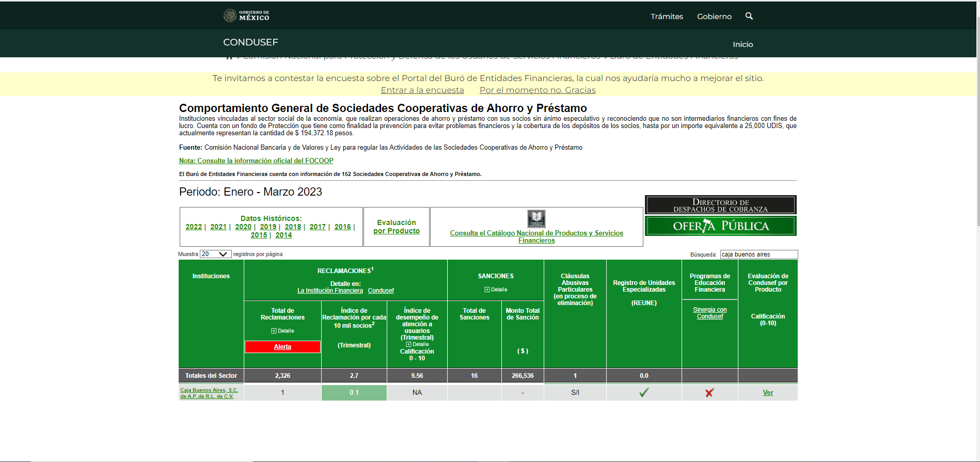Click Ver in Evaluación de Condusef column
980x462 pixels.
pos(768,393)
